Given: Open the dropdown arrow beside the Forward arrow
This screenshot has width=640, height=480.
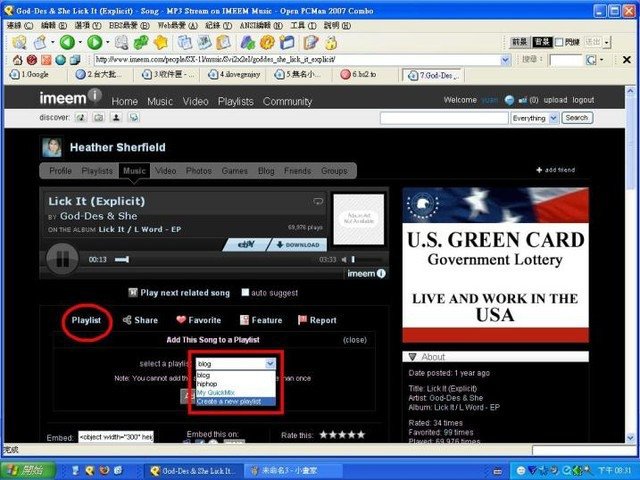Looking at the screenshot, I should 107,42.
